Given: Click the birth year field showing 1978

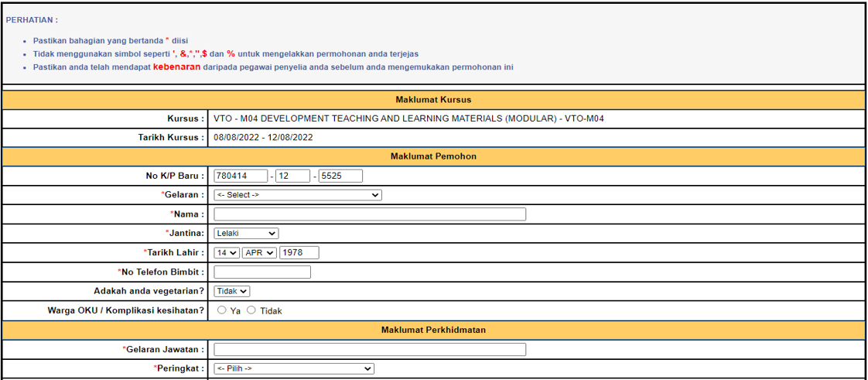Looking at the screenshot, I should pyautogui.click(x=299, y=252).
